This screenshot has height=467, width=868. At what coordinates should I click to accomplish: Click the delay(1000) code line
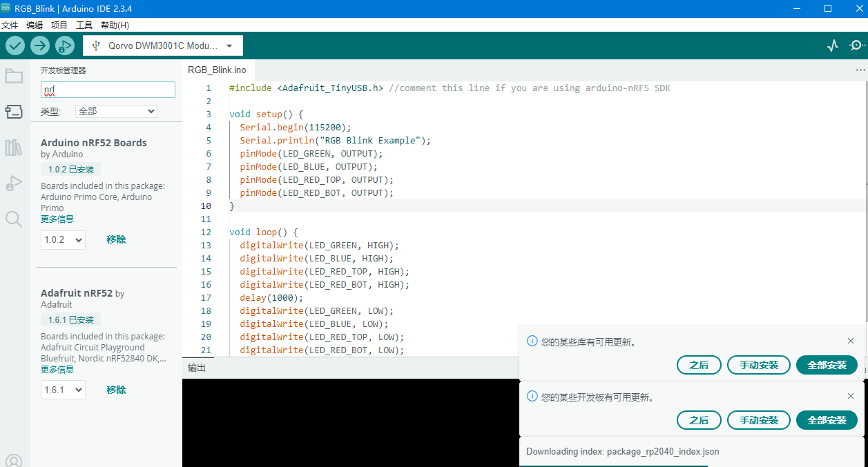[271, 298]
